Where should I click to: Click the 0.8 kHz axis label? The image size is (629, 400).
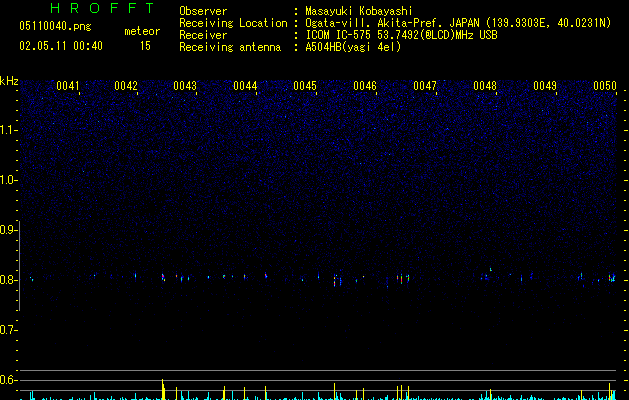(x=8, y=280)
